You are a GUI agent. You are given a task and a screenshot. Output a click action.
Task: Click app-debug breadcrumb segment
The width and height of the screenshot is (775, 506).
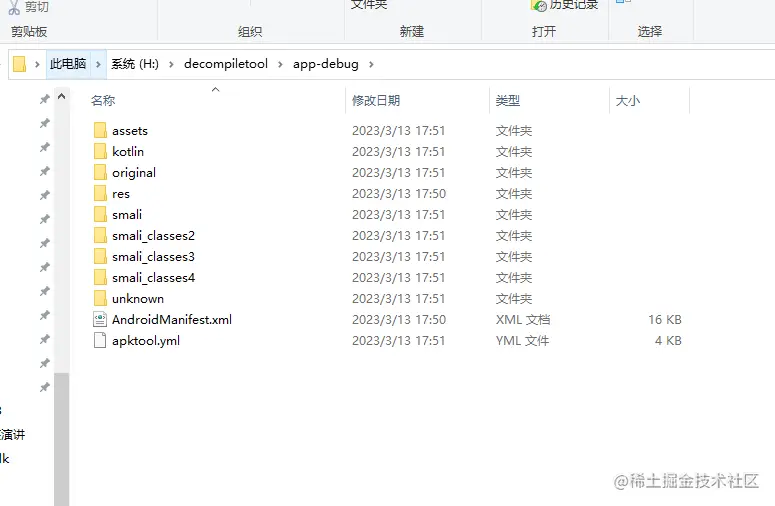click(326, 64)
